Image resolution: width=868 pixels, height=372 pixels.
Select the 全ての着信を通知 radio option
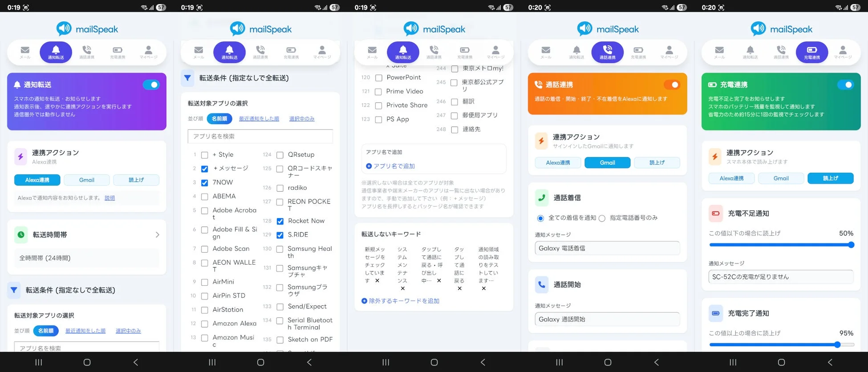click(x=540, y=218)
